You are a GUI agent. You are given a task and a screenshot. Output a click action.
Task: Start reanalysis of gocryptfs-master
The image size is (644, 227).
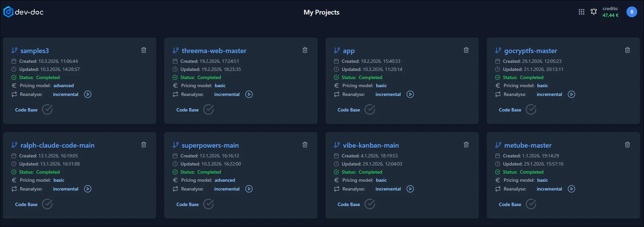pos(571,94)
